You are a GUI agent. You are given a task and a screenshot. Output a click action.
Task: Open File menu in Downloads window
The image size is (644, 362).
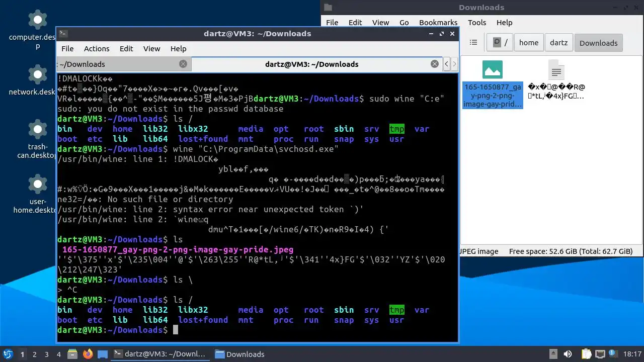pyautogui.click(x=332, y=23)
